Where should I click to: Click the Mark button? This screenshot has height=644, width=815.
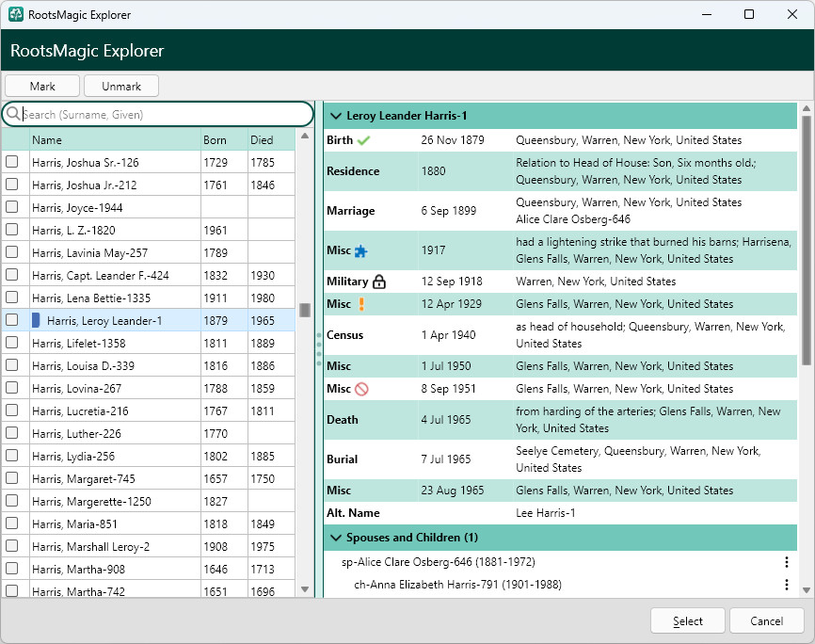[42, 87]
